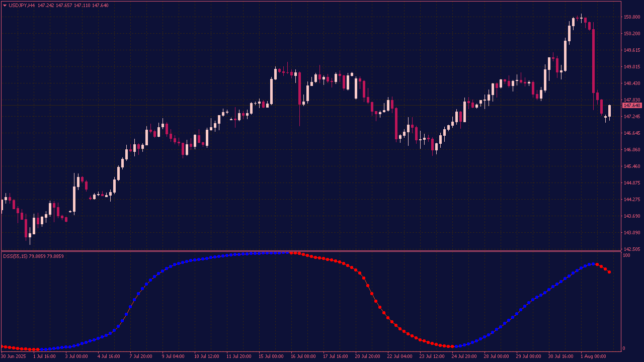Viewport: 644px width, 362px height.
Task: Click the last red dot on DSS line
Action: (x=609, y=272)
